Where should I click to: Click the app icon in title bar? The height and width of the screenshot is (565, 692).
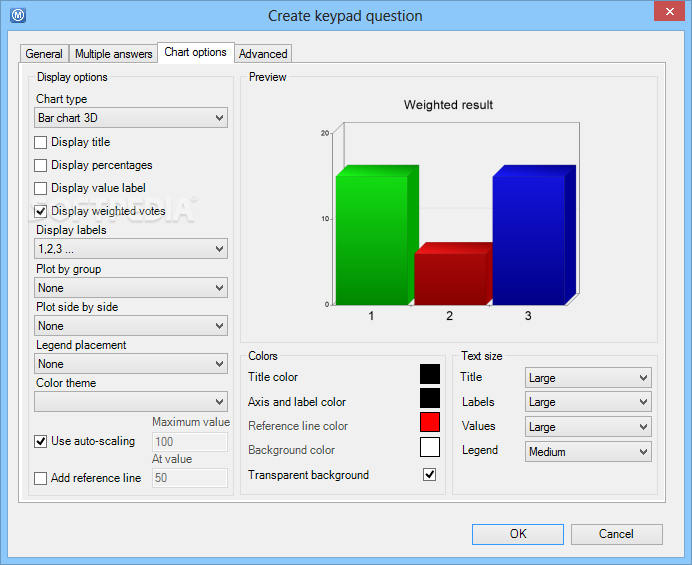18,15
